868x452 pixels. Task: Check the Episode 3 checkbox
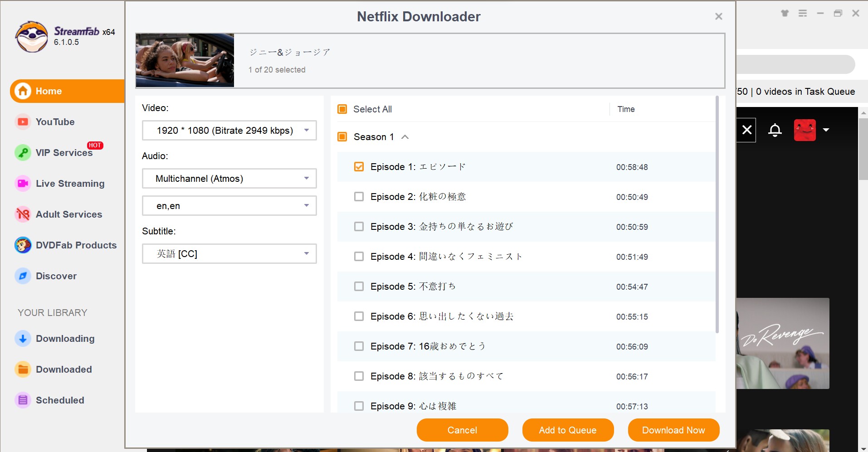point(359,227)
